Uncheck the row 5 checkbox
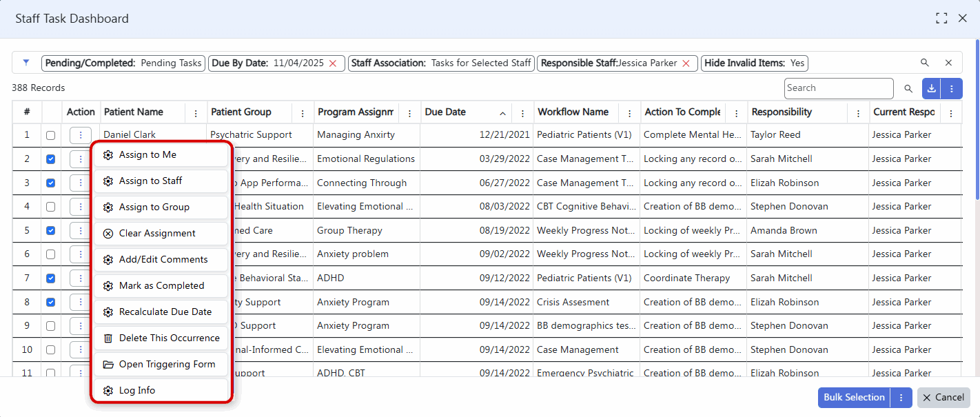 click(50, 230)
